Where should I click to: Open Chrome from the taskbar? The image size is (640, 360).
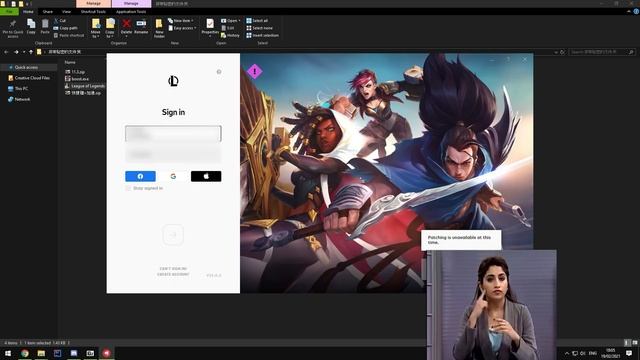tap(24, 353)
